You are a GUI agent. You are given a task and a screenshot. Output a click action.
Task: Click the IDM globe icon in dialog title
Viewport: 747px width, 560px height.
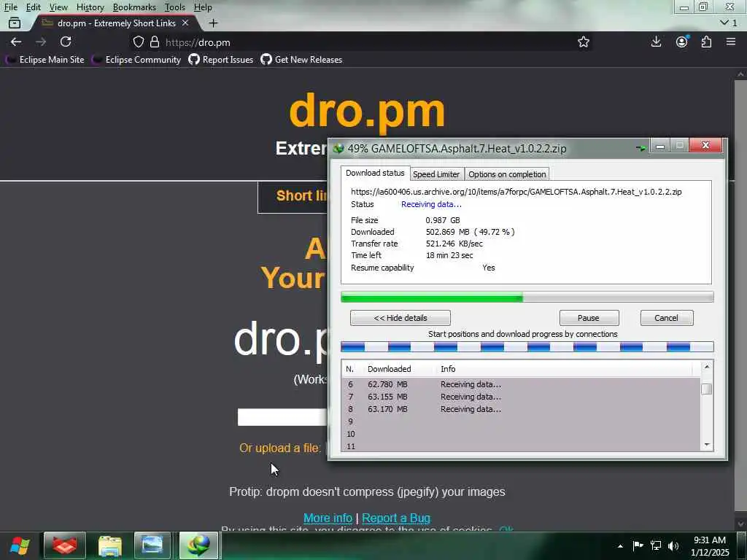(x=338, y=148)
